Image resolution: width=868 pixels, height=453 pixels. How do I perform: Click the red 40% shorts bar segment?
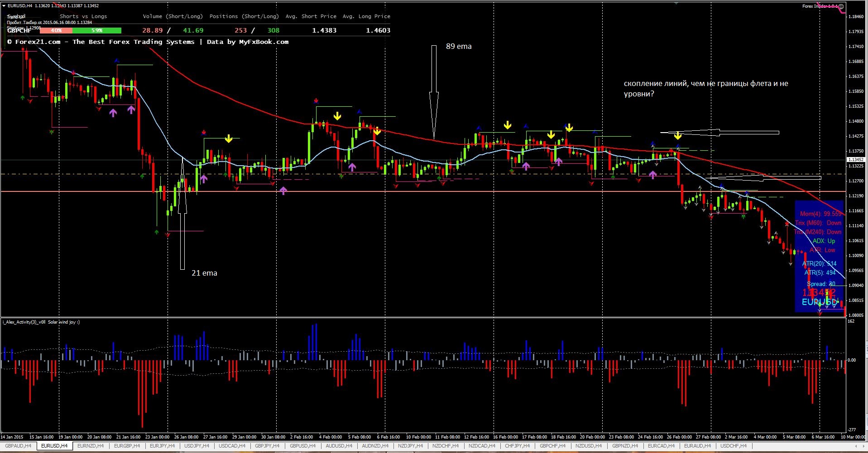(56, 30)
